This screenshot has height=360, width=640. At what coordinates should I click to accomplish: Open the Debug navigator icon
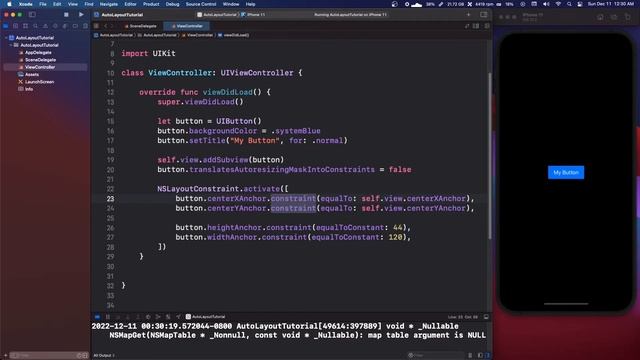coord(65,26)
